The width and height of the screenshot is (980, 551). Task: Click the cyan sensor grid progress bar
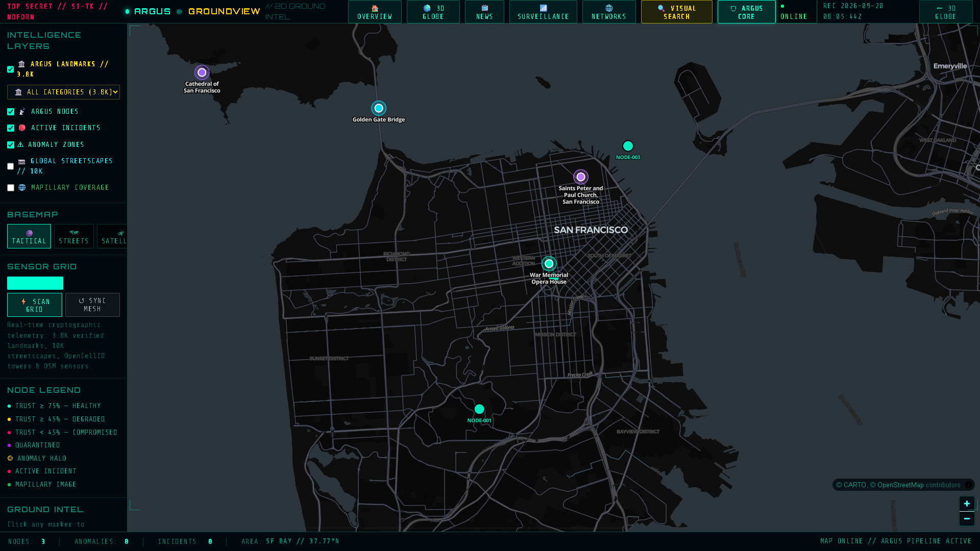pos(35,283)
